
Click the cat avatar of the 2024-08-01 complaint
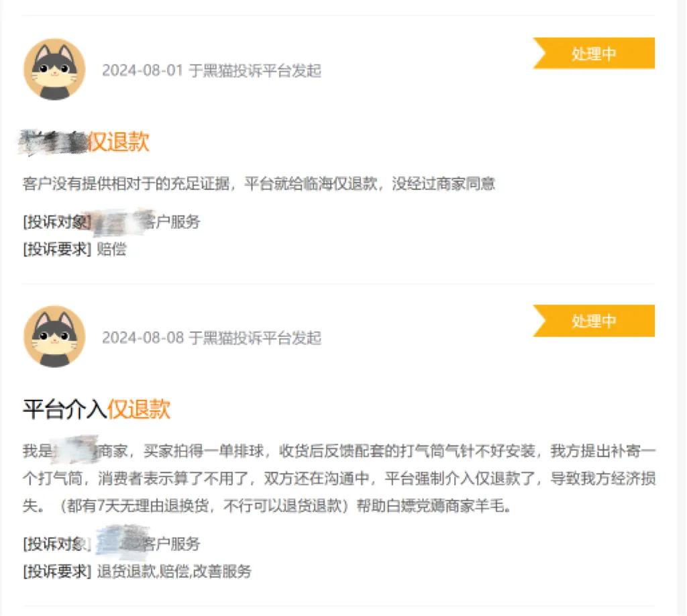(54, 69)
